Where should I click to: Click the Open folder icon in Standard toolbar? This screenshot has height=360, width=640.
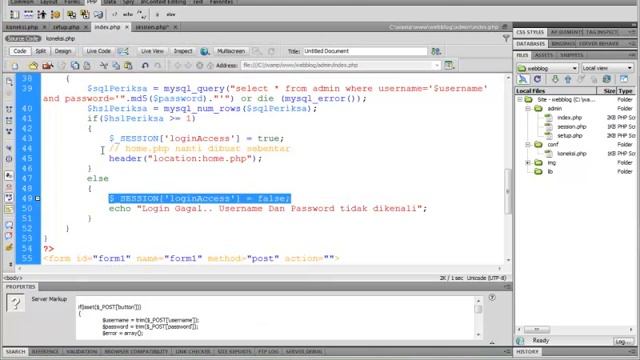(33, 65)
